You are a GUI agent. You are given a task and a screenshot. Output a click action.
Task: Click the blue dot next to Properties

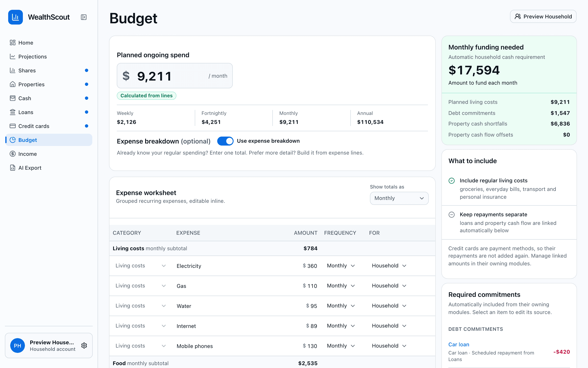click(x=87, y=84)
